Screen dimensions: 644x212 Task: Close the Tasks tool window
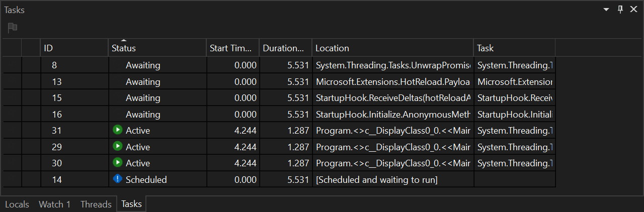tap(633, 10)
